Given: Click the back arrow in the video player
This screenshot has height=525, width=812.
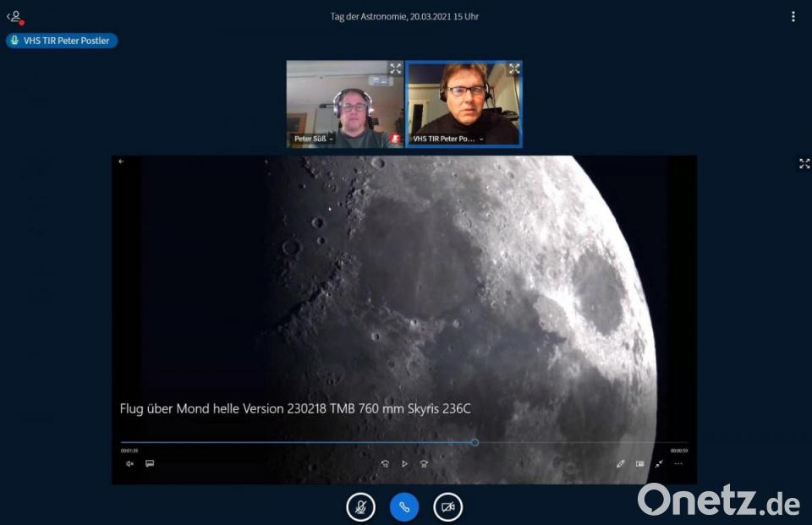Looking at the screenshot, I should click(121, 161).
